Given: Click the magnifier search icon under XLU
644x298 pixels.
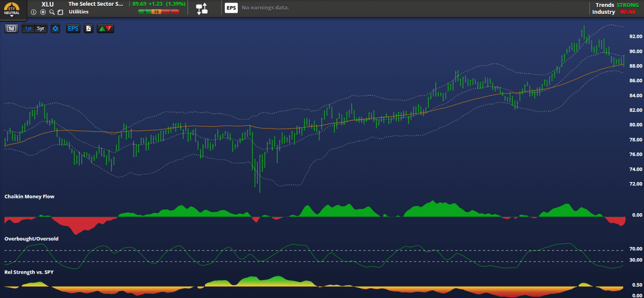Looking at the screenshot, I should click(52, 12).
